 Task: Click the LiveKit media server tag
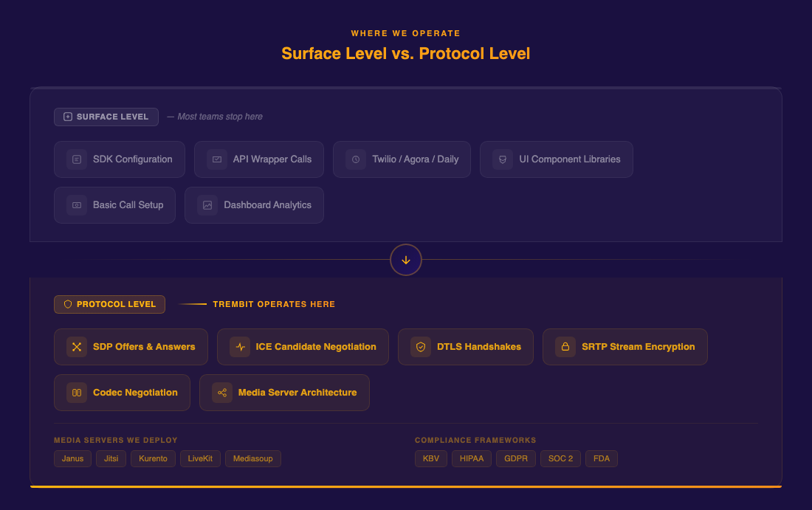point(200,459)
